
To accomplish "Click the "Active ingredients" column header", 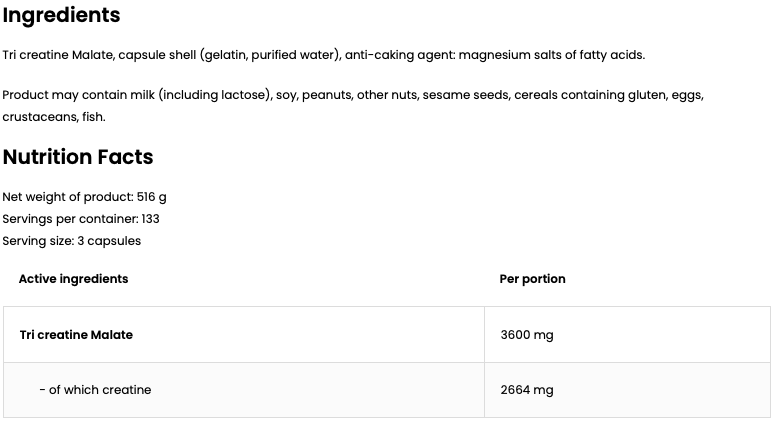I will pyautogui.click(x=73, y=279).
